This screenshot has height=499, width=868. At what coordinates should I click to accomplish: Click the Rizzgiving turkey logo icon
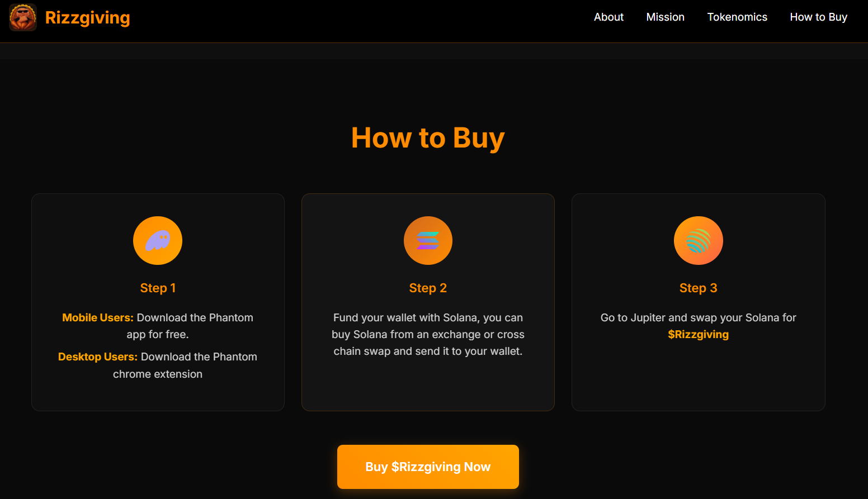(23, 17)
